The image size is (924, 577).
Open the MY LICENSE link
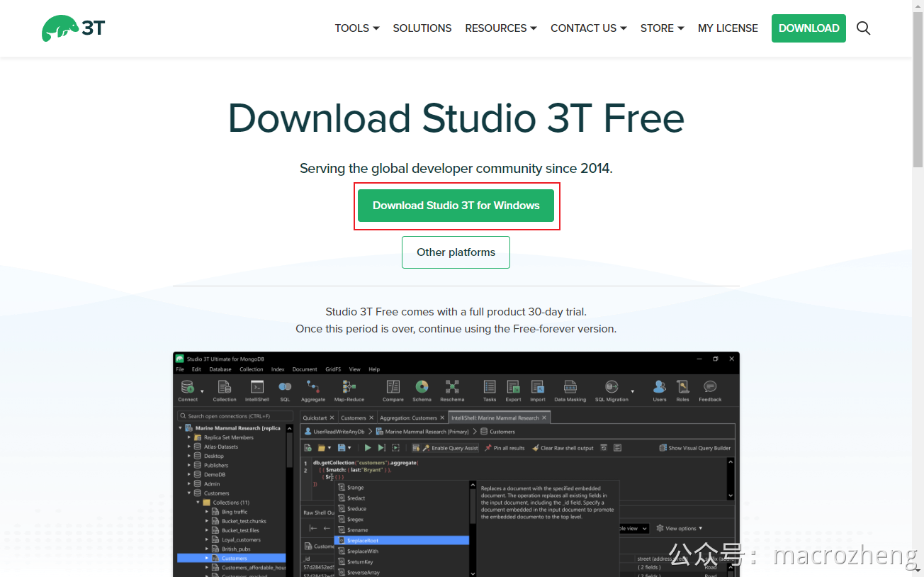click(728, 28)
